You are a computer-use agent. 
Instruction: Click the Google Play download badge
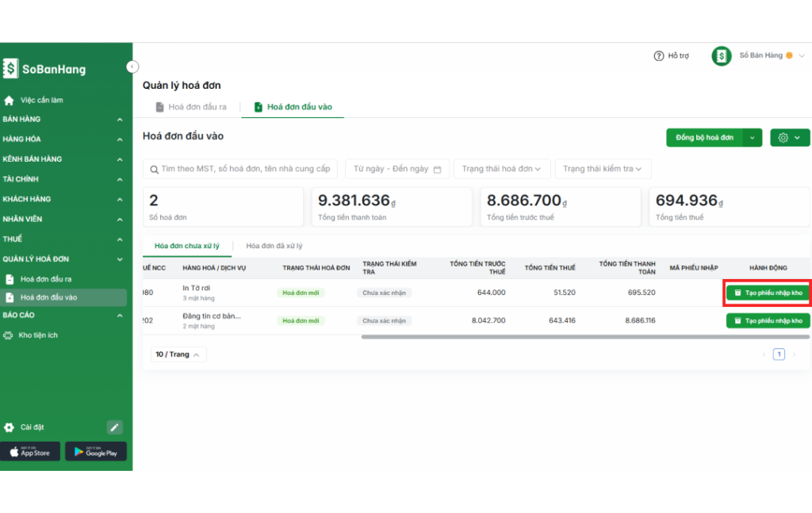96,452
